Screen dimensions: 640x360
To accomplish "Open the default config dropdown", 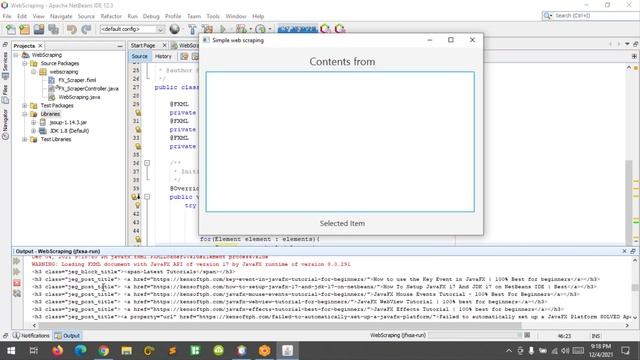I will pos(132,29).
